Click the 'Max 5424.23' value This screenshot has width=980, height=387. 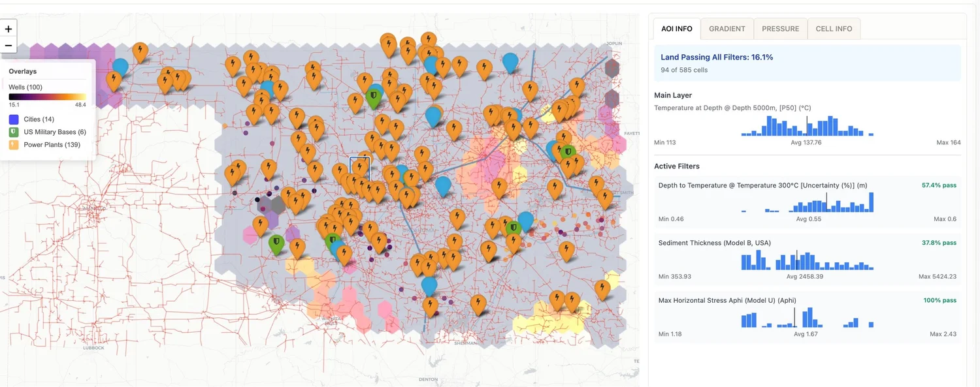pos(938,277)
